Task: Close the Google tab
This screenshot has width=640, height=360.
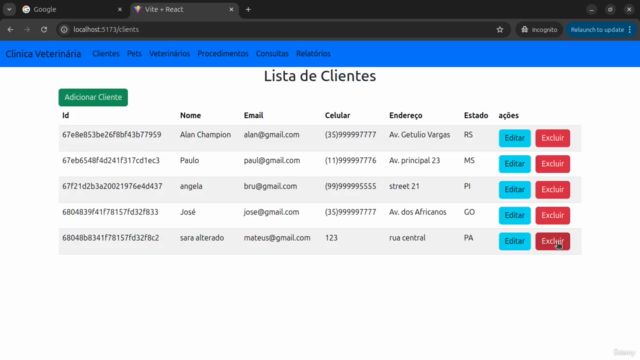Action: click(x=120, y=9)
